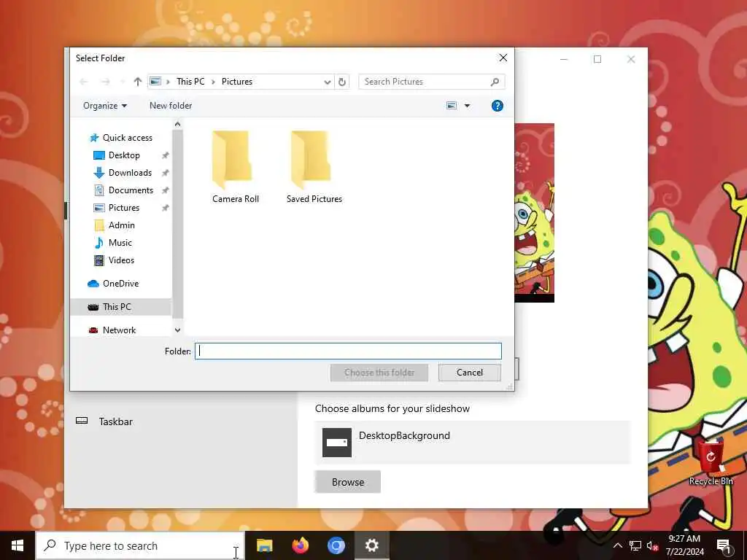Click the Quick access star icon

[x=94, y=138]
